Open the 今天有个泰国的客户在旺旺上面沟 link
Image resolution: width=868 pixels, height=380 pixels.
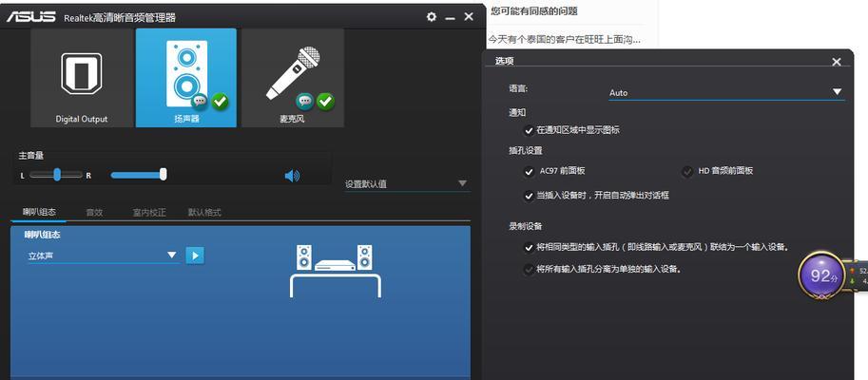(565, 40)
